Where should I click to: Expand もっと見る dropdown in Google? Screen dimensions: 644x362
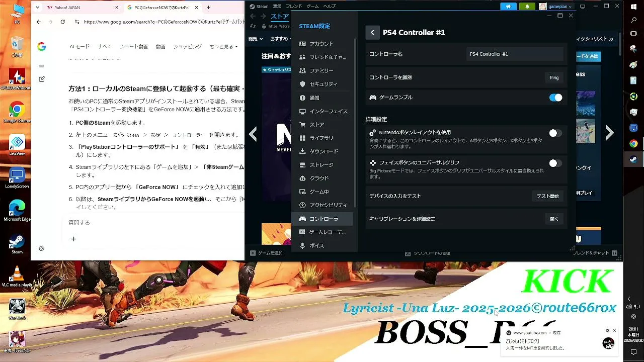click(x=223, y=47)
